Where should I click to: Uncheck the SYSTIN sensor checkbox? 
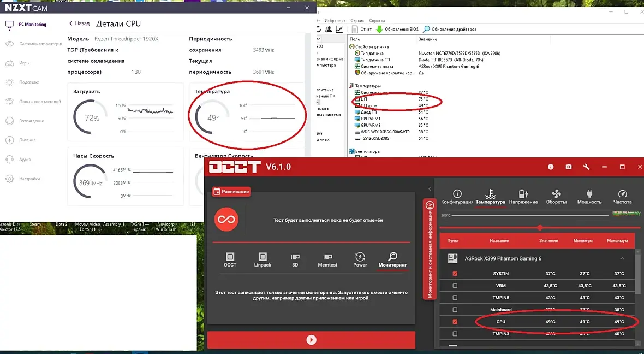coord(455,273)
